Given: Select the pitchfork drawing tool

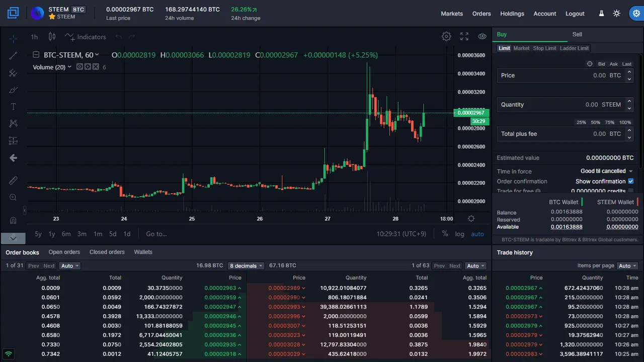Looking at the screenshot, I should [13, 73].
